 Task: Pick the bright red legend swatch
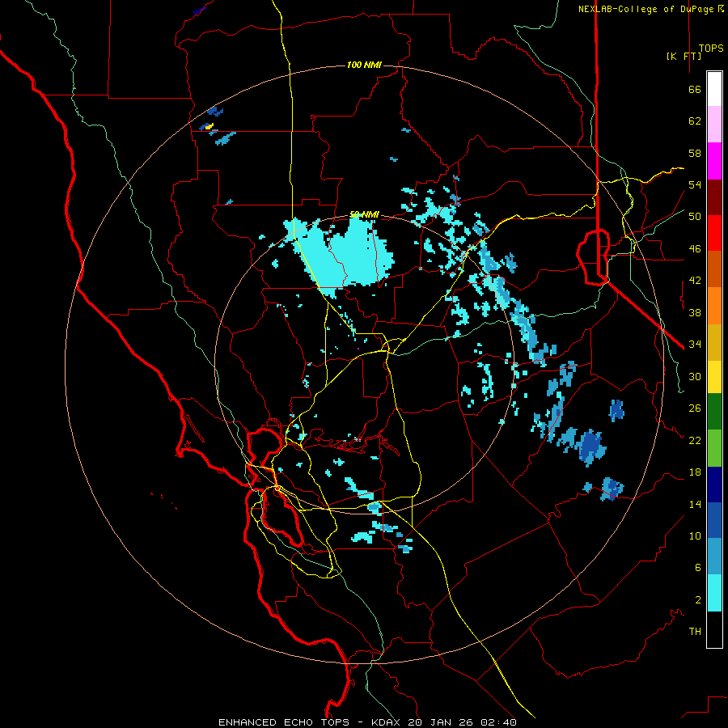[714, 233]
